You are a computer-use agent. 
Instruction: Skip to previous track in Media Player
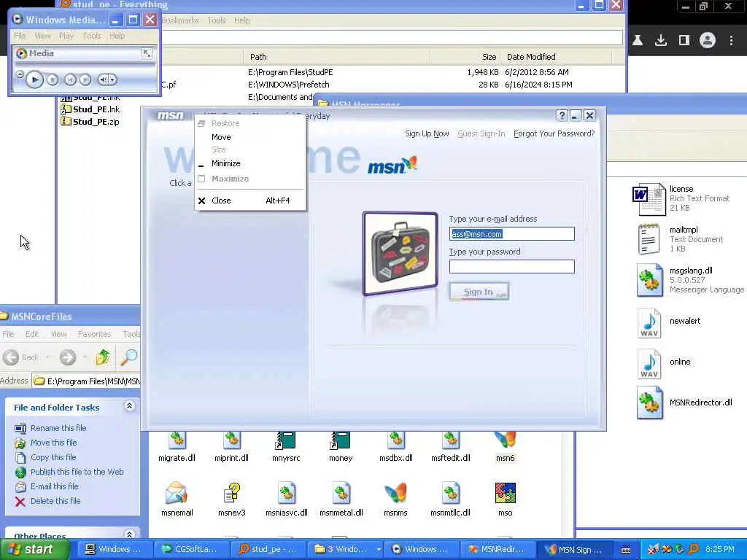[x=70, y=80]
